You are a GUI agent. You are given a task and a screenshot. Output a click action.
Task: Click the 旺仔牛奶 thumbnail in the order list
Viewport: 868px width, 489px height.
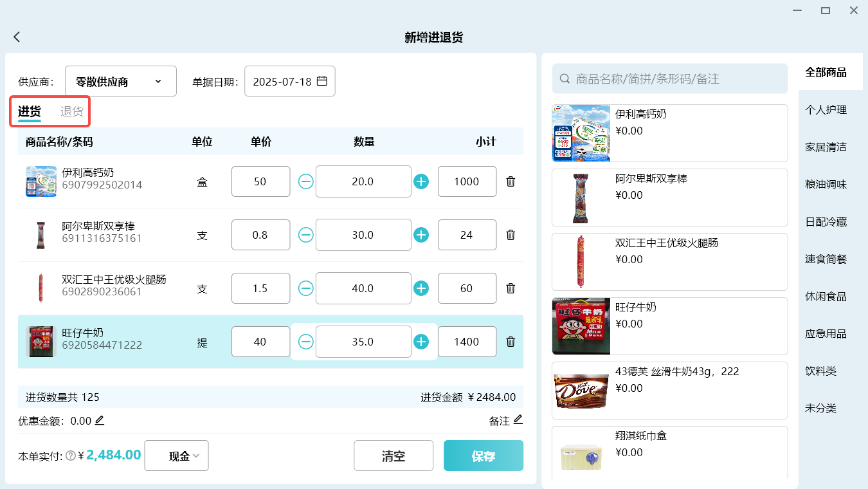point(41,342)
